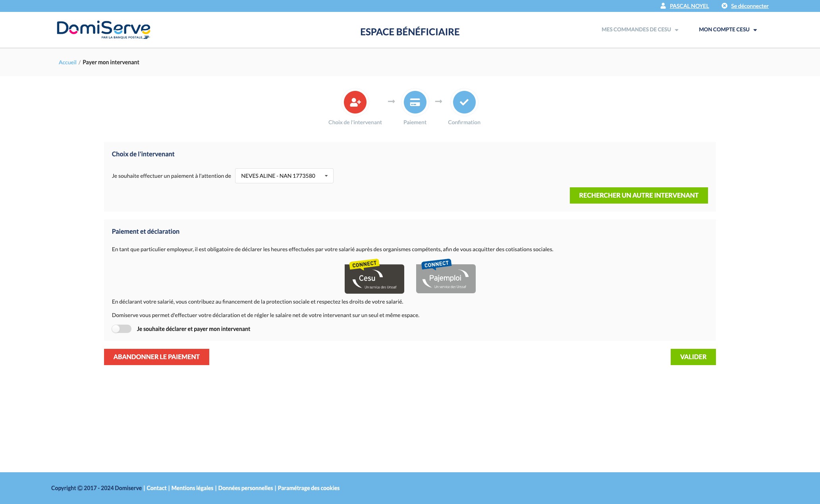Screen dimensions: 820x504
Task: Enable déclarer et payer mon intervenant
Action: (122, 329)
